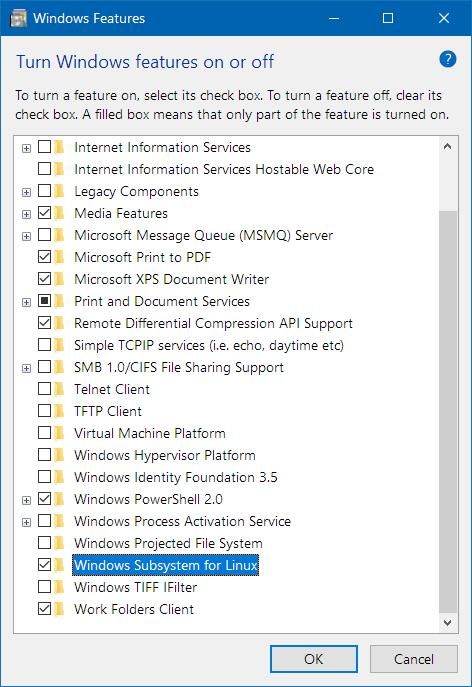Click the folder icon beside Windows Subsystem for Linux
The image size is (472, 687).
pos(59,565)
